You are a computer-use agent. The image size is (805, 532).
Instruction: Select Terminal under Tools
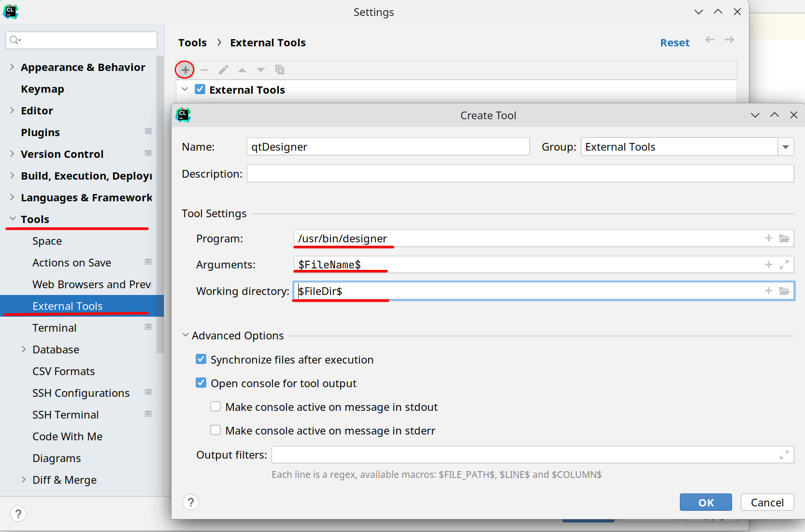(55, 328)
